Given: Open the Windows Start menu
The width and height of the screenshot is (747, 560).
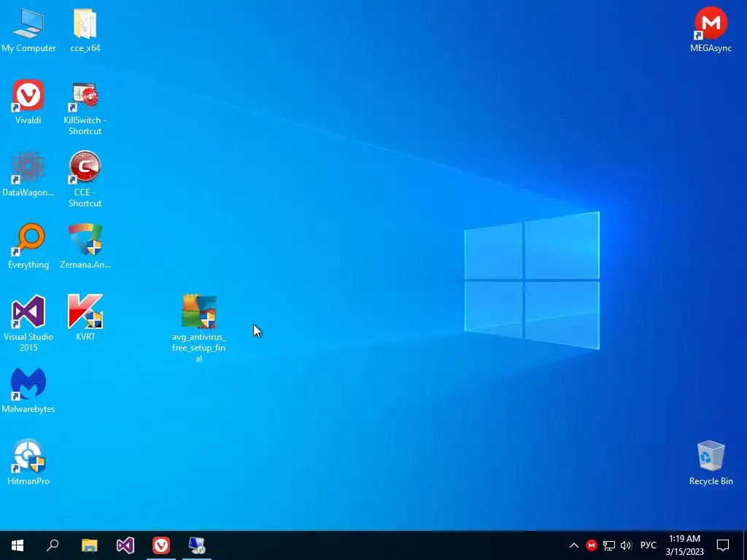Looking at the screenshot, I should (x=18, y=545).
